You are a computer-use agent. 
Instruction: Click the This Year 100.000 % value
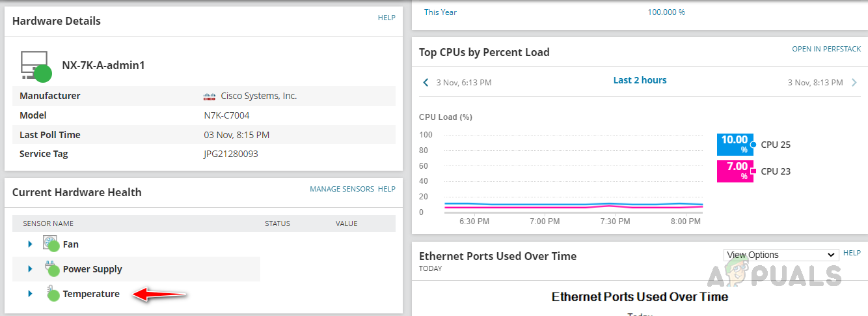[x=666, y=12]
